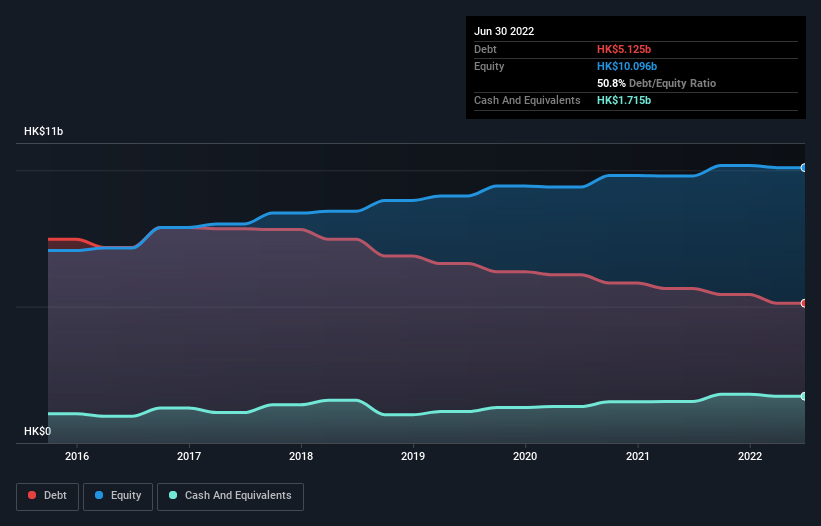Click the Equity row label in tooltip
This screenshot has height=526, width=821.
(x=489, y=66)
